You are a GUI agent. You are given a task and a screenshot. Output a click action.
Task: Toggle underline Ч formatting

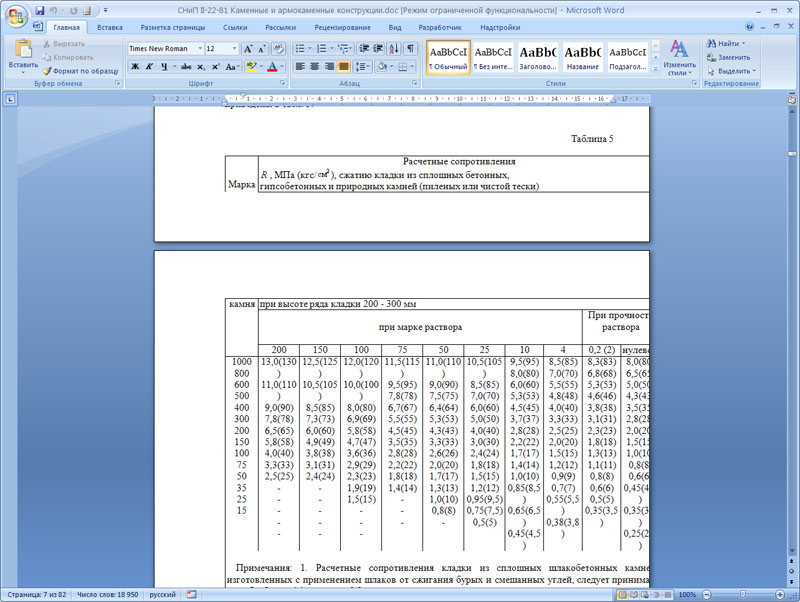[164, 66]
